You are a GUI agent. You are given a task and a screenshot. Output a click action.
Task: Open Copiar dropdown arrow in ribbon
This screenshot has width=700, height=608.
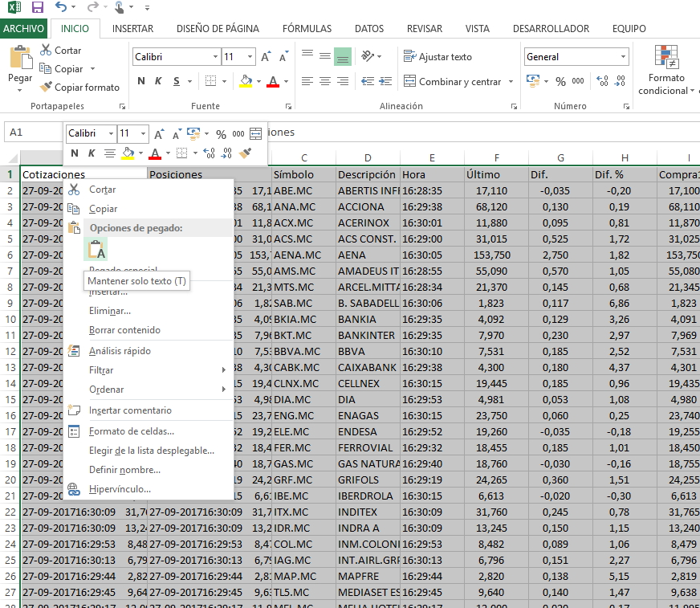tap(93, 69)
